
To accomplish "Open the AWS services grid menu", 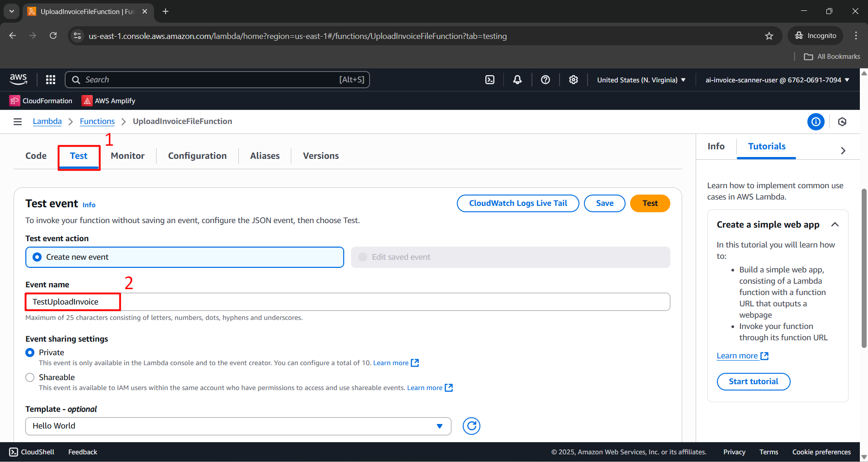I will [51, 80].
